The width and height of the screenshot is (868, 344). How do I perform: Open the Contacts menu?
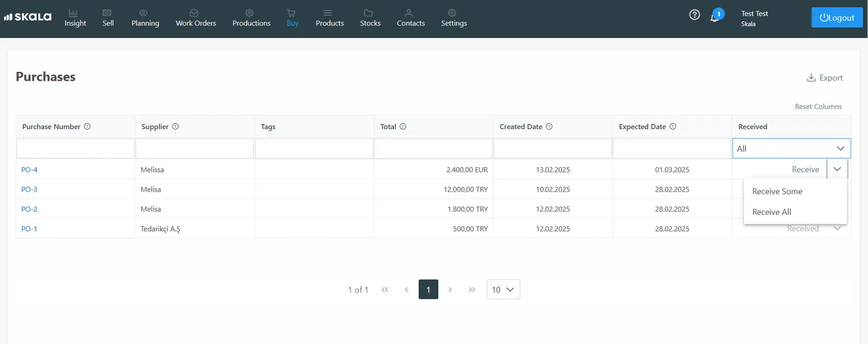(411, 18)
